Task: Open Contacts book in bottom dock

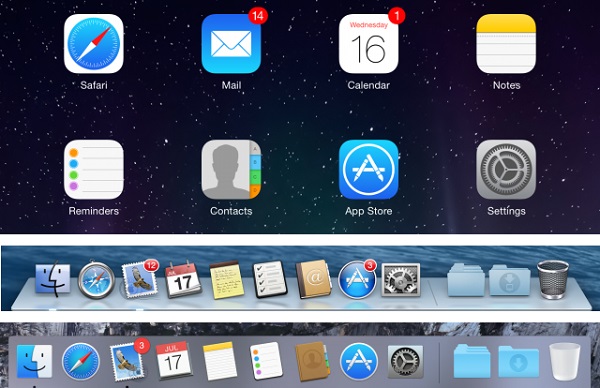Action: [x=312, y=361]
